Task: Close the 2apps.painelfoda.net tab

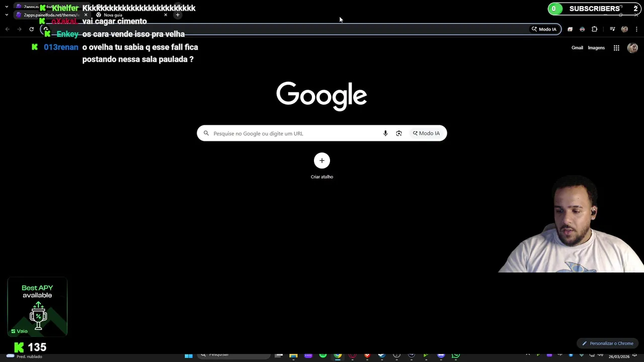Action: point(86,15)
